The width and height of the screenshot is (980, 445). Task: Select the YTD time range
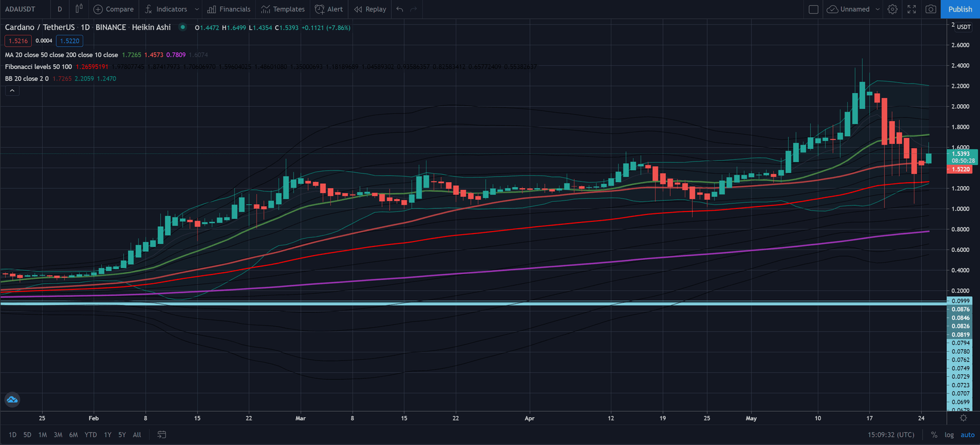(91, 435)
